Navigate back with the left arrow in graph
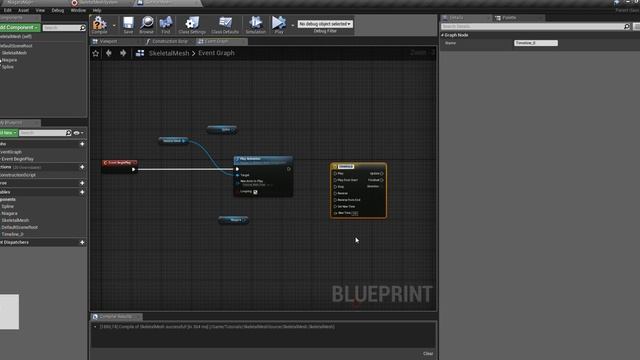The width and height of the screenshot is (640, 360). tap(109, 53)
